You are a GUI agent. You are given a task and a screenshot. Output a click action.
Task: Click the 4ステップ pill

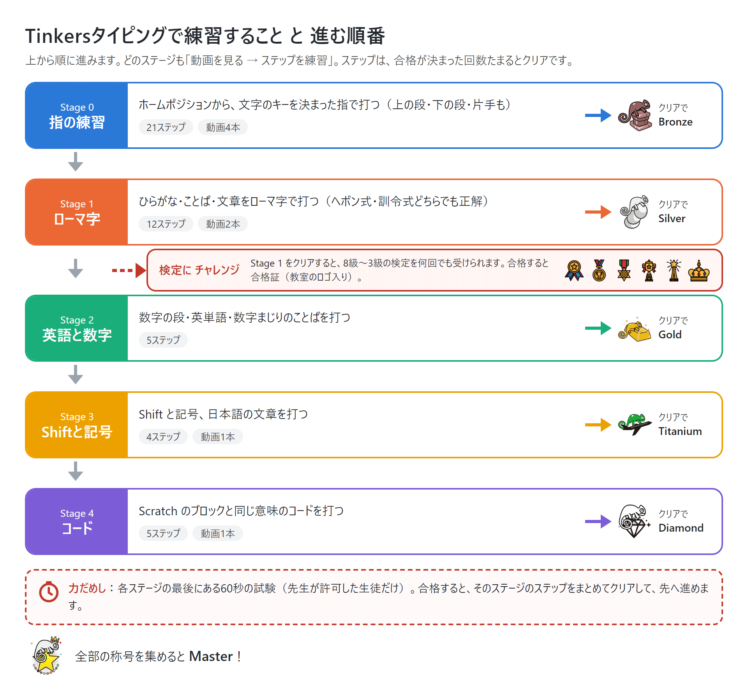(x=163, y=437)
